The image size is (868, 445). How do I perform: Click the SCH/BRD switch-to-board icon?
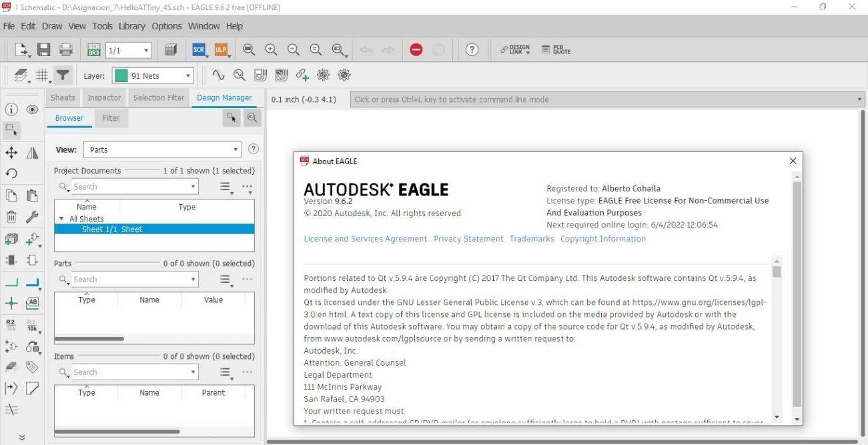click(94, 50)
